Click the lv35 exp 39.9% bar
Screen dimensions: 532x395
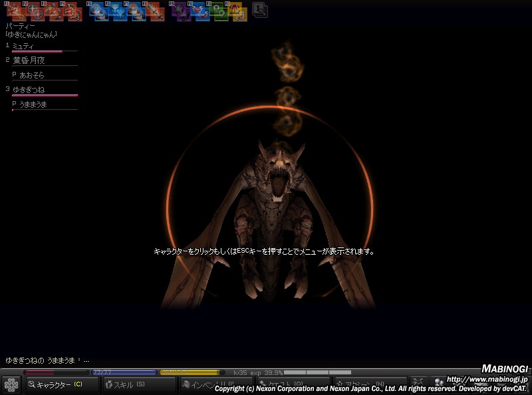click(x=292, y=372)
